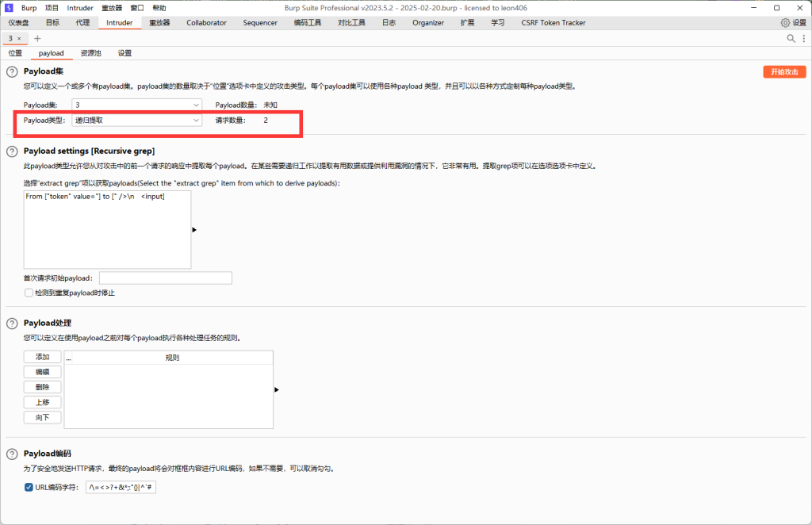The height and width of the screenshot is (525, 812).
Task: Click the ... column header in rules table
Action: click(x=68, y=358)
